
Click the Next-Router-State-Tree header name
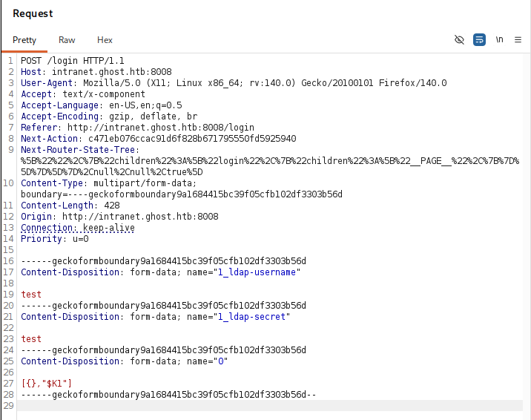pyautogui.click(x=78, y=150)
